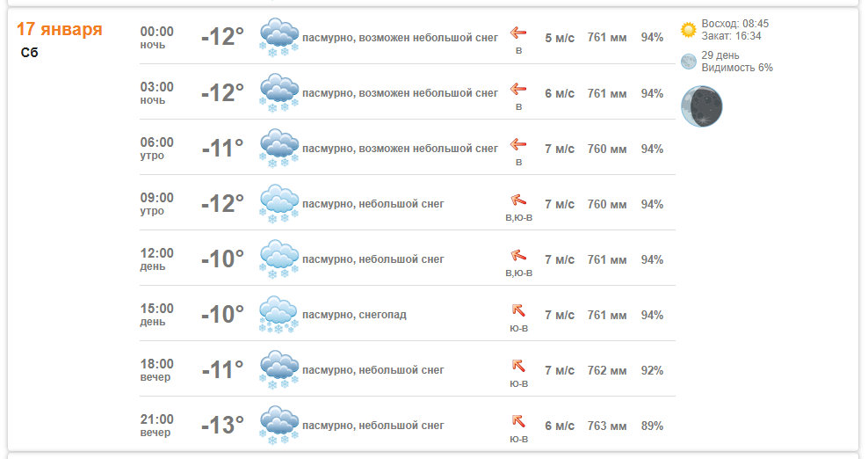Click the 15:00 snowfall weather icon

point(279,314)
